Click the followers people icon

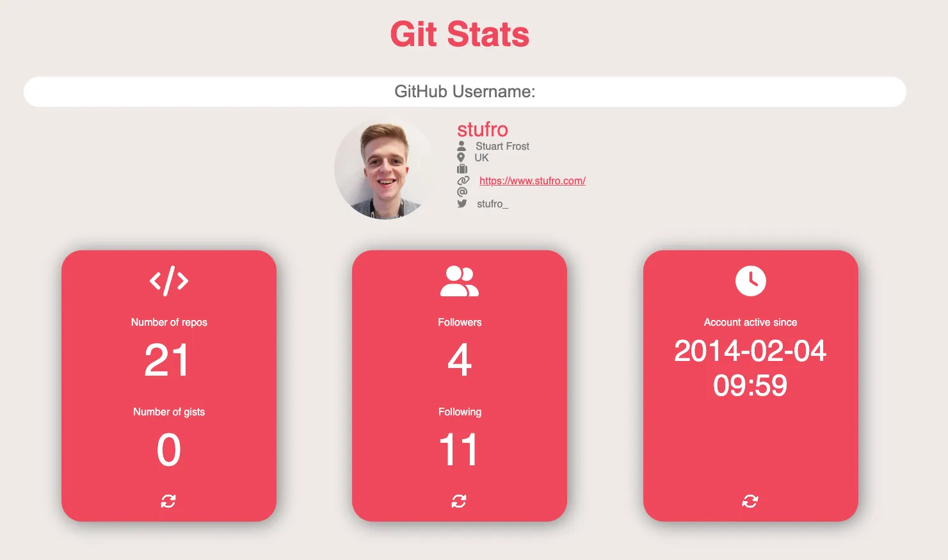(x=460, y=280)
